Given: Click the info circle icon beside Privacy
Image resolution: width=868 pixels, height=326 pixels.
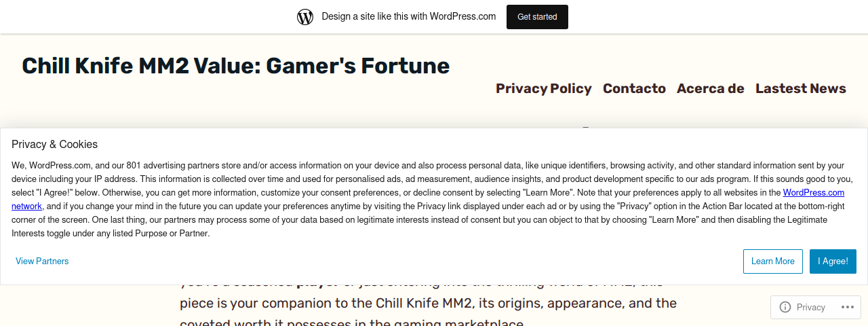Looking at the screenshot, I should click(x=785, y=307).
